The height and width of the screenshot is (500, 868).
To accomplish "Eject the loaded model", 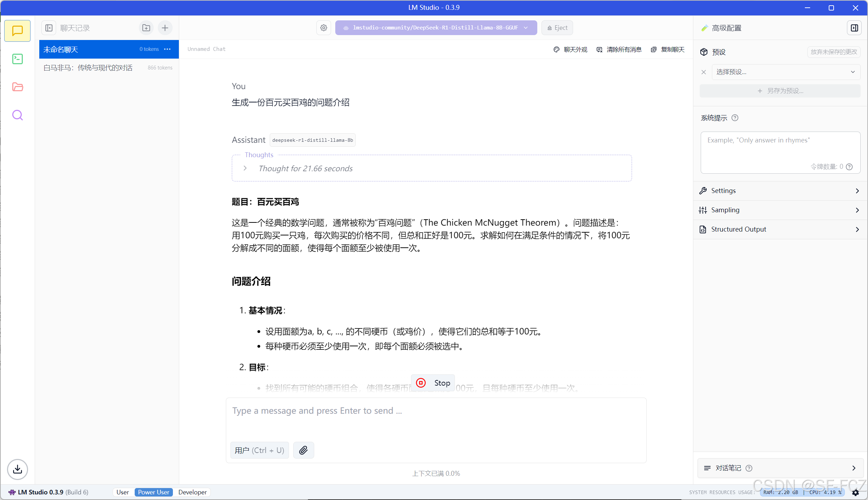I will point(557,28).
